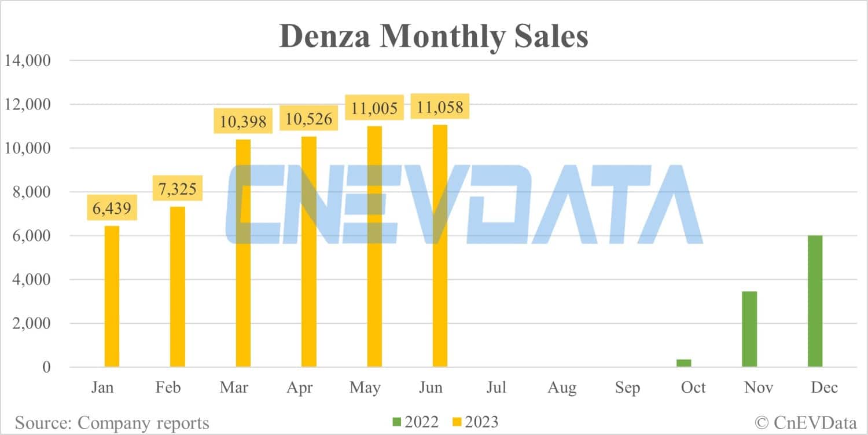Screen dimensions: 868x435
Task: Select the 10,526 data label
Action: click(x=308, y=119)
